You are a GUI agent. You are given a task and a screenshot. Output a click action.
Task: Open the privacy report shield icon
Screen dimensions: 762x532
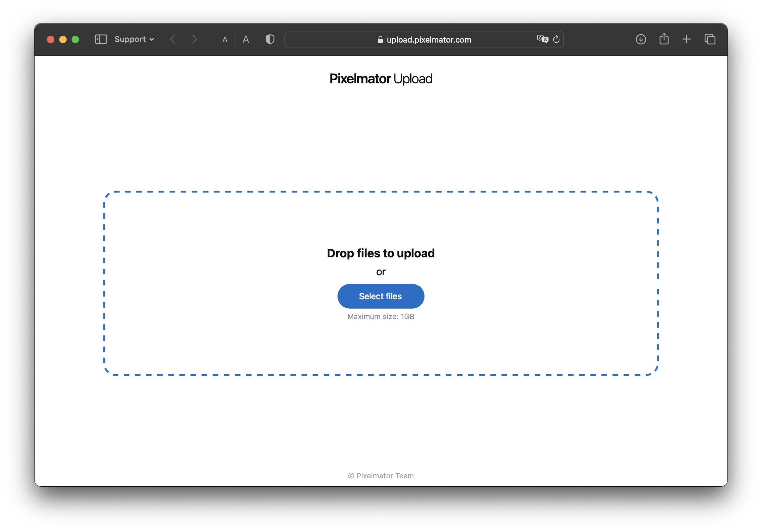point(270,39)
